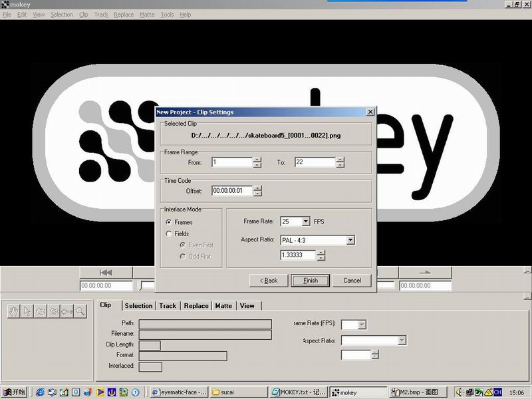This screenshot has width=532, height=399.
Task: Switch to MOKEY.txt Notepad taskbar window
Action: (298, 392)
